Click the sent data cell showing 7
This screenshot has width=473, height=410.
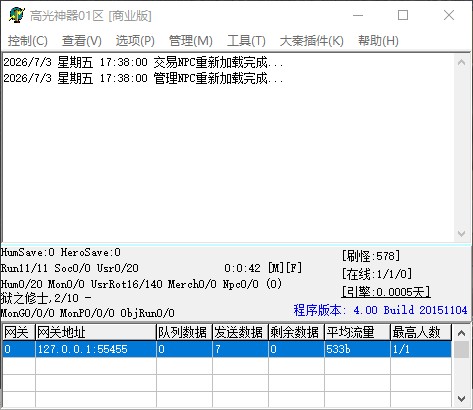[240, 349]
